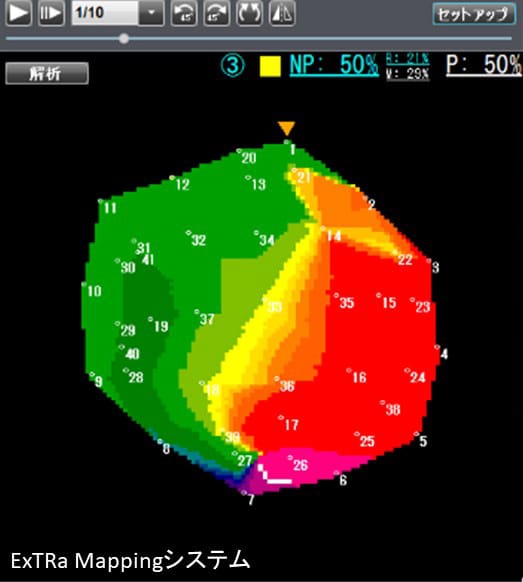Select electrode point 35 on map
Screen dimensions: 523x582
pyautogui.click(x=344, y=301)
